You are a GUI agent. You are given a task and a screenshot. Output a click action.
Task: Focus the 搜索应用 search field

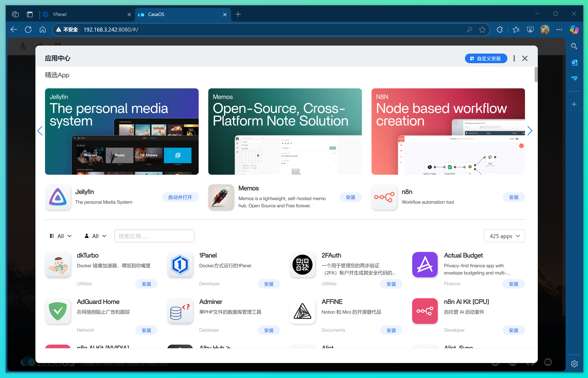154,236
